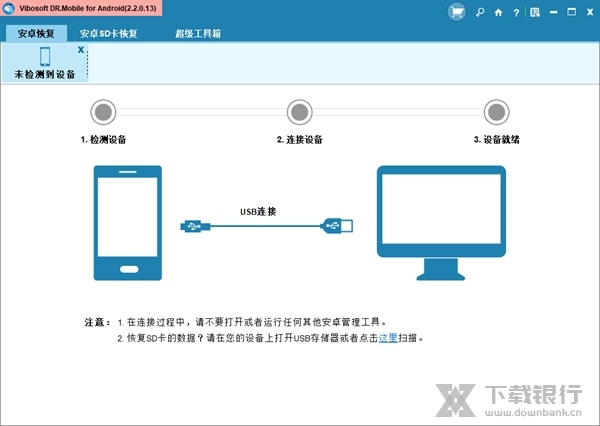Click the window title text Vibosoft DR.Mobile
This screenshot has height=426, width=600.
[88, 8]
